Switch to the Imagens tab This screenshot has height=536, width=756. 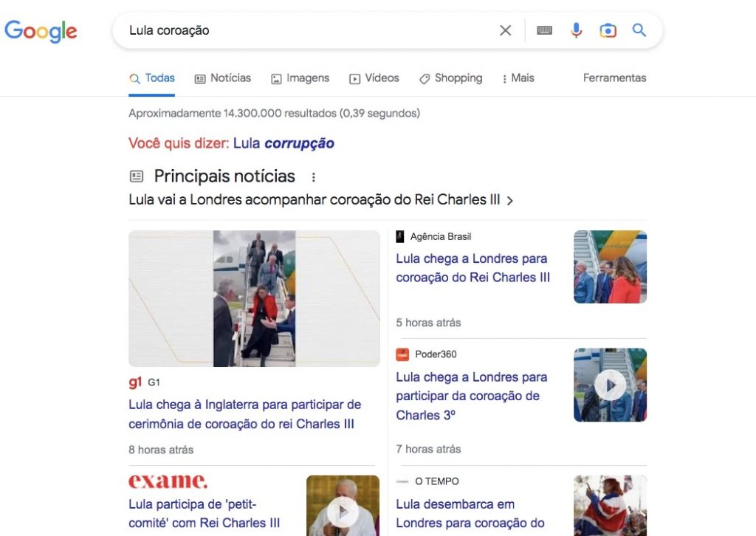(x=300, y=78)
